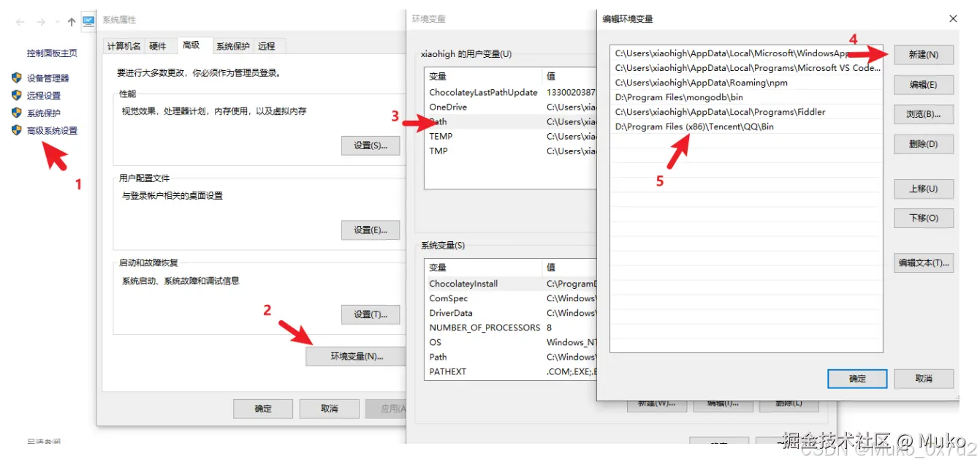Open 设置(E)... for 用户配置文件
980x465 pixels.
coord(371,230)
